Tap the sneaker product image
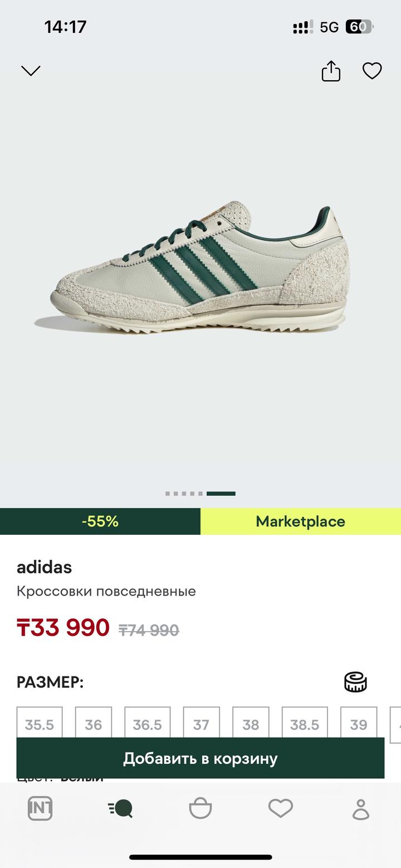The image size is (401, 868). [x=200, y=270]
